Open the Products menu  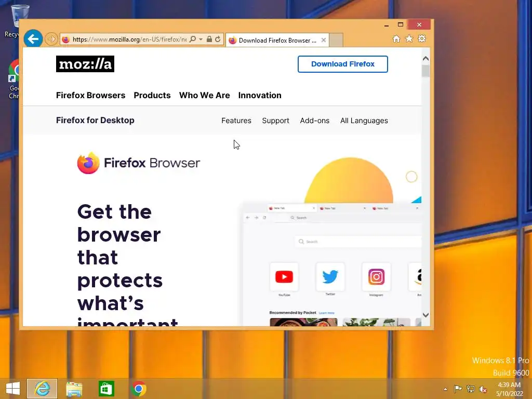pos(152,96)
